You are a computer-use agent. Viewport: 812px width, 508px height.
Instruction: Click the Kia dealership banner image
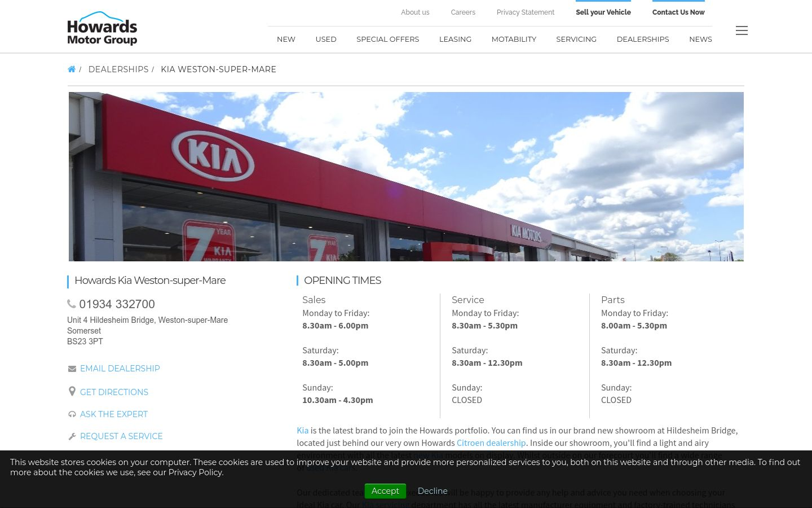pos(406,177)
